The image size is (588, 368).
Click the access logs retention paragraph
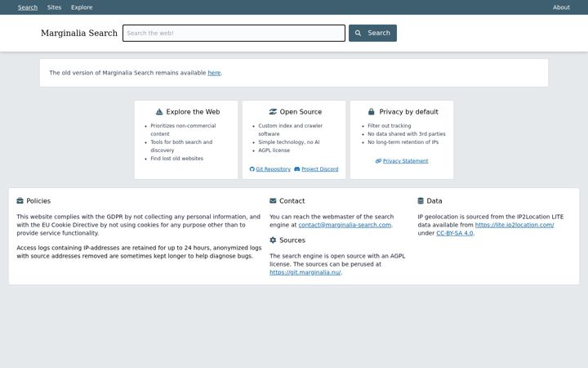[139, 252]
